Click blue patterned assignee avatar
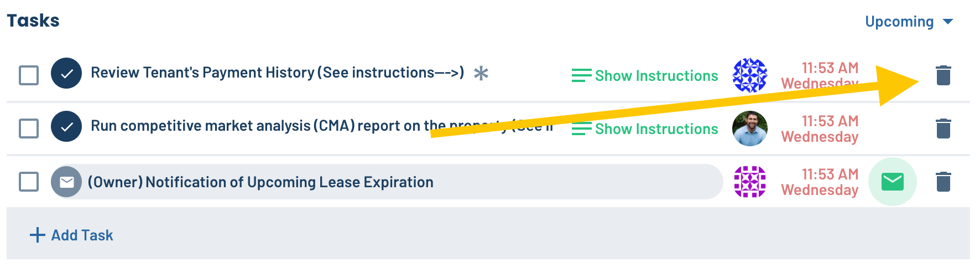The height and width of the screenshot is (267, 980). pos(750,75)
